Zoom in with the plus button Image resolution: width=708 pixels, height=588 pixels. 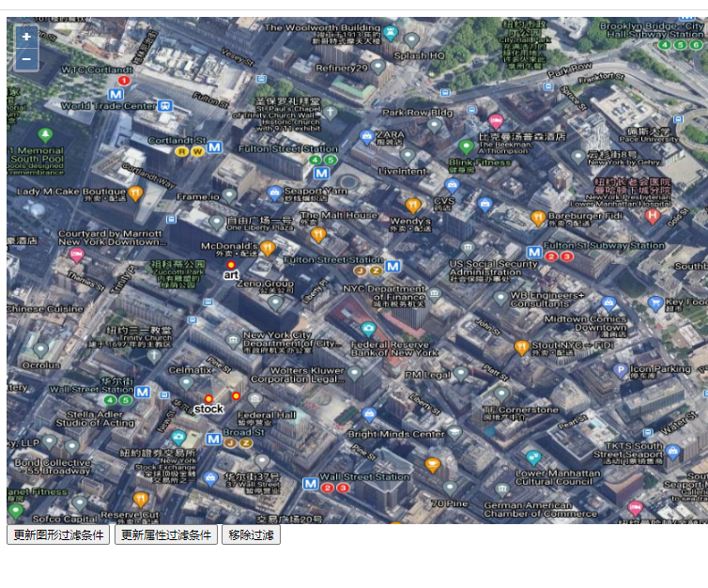(x=26, y=37)
